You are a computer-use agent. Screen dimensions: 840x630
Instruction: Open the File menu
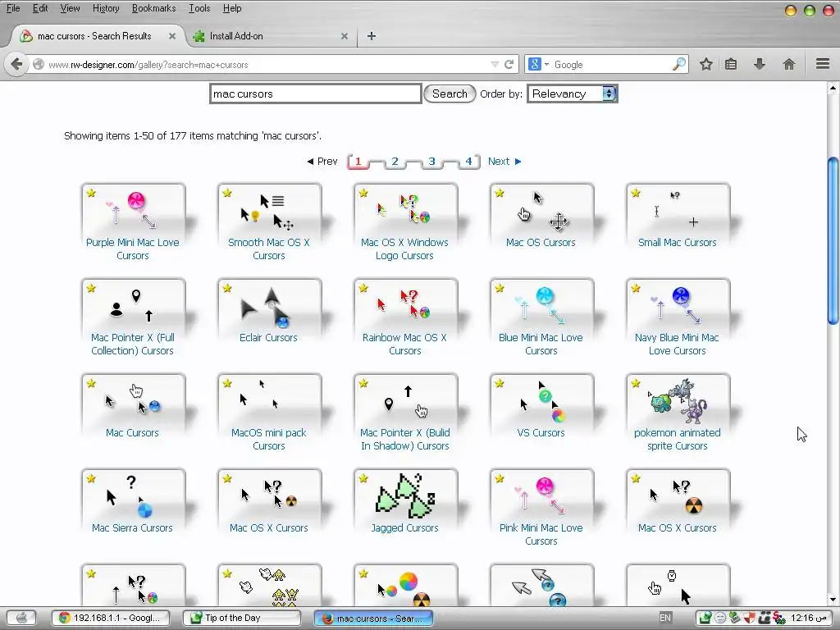click(x=13, y=8)
